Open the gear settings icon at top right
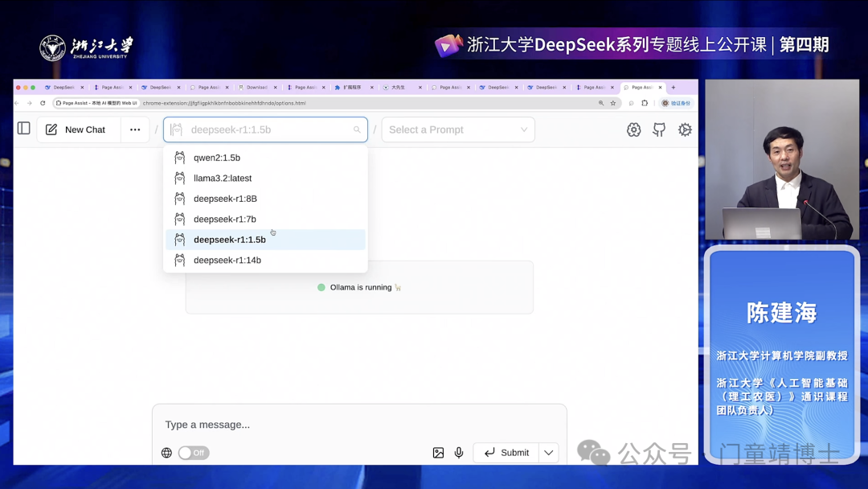The image size is (868, 489). coord(685,129)
